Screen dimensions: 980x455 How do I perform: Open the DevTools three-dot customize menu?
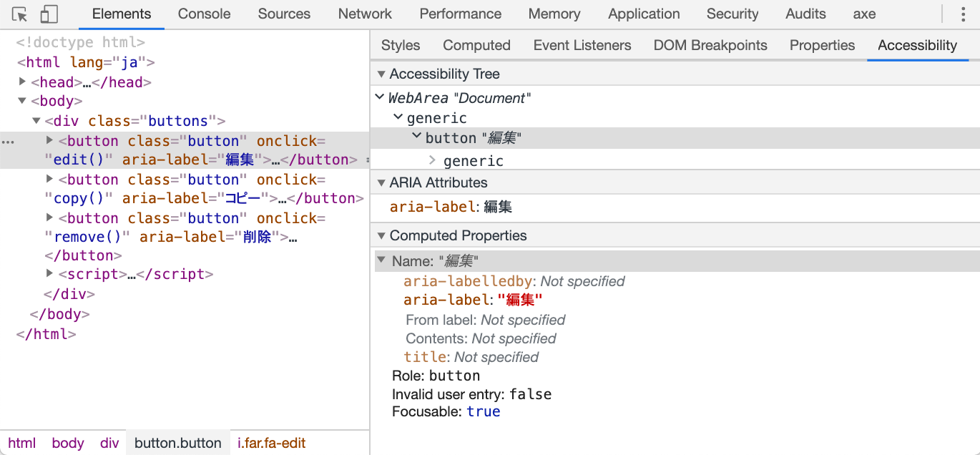[x=963, y=14]
